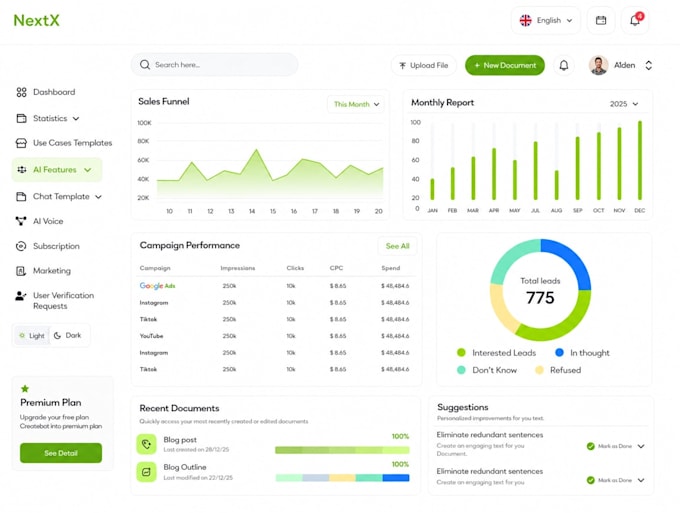The image size is (680, 513).
Task: Click the AI Voice icon
Action: click(21, 221)
